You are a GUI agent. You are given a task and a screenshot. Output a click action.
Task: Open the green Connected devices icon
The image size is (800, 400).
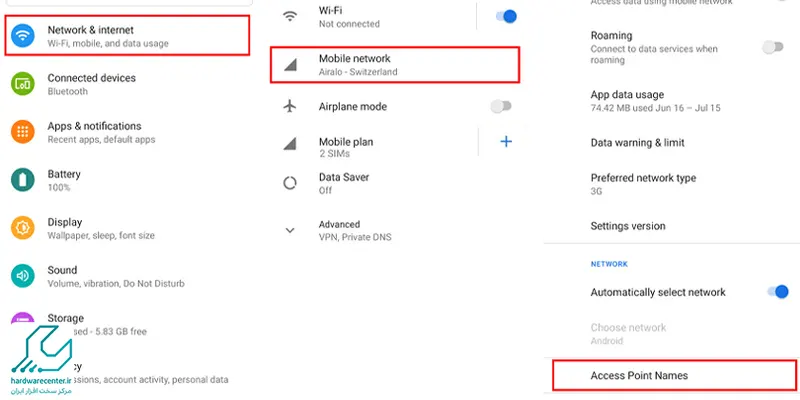[x=22, y=84]
